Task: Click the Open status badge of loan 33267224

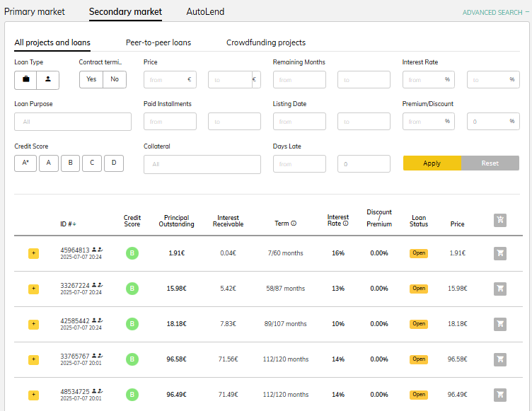Action: pyautogui.click(x=419, y=289)
